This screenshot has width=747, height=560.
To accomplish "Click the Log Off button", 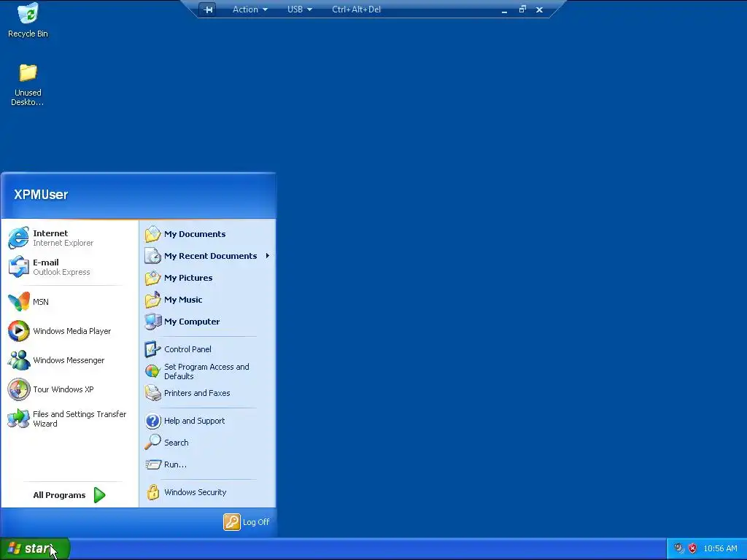I will coord(247,522).
